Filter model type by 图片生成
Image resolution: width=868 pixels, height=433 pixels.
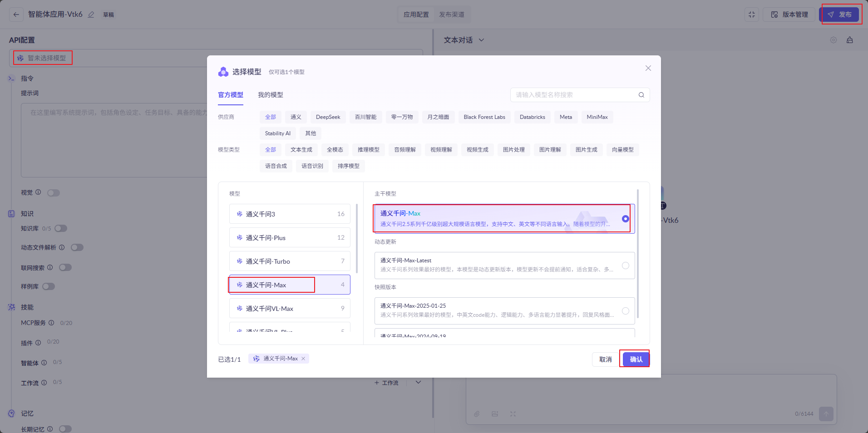click(587, 150)
